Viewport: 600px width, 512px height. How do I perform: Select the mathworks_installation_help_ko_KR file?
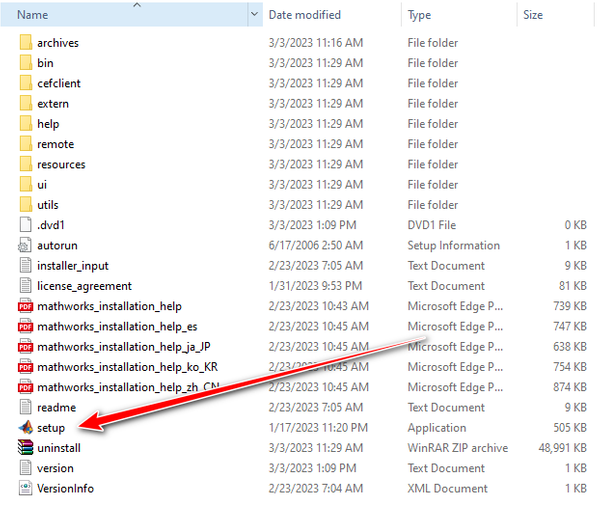tap(127, 367)
